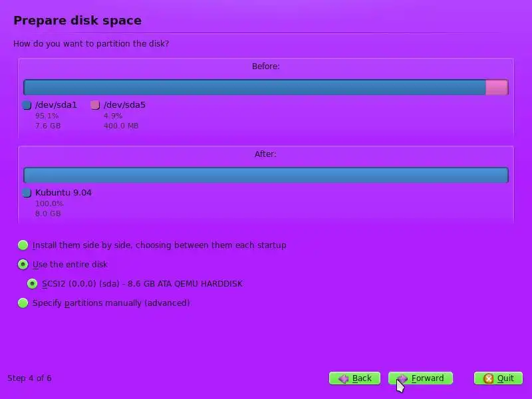Click the '95.1%' percentage text
This screenshot has height=399, width=532.
[47, 116]
